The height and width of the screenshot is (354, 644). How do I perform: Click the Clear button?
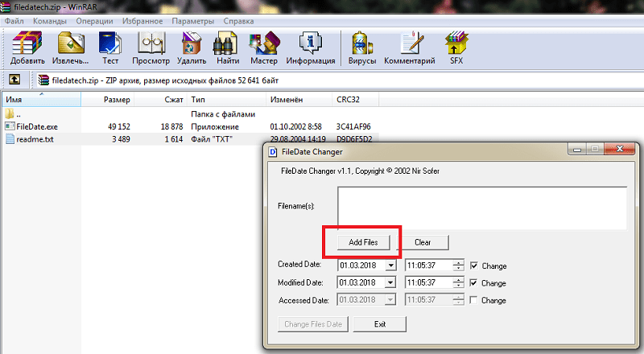(423, 242)
